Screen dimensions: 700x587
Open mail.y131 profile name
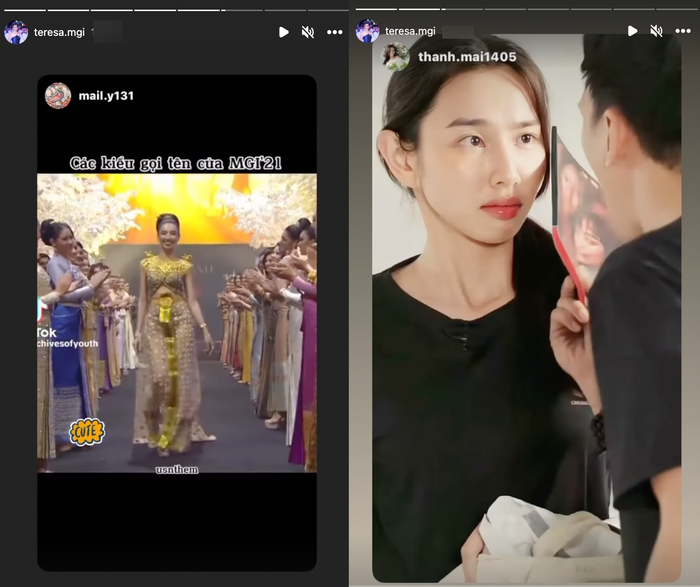pyautogui.click(x=106, y=96)
